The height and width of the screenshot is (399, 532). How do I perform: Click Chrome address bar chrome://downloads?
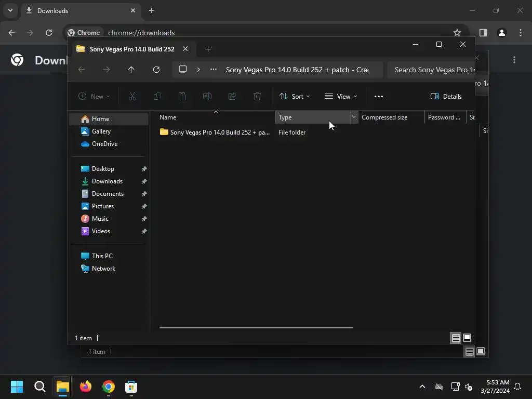141,33
